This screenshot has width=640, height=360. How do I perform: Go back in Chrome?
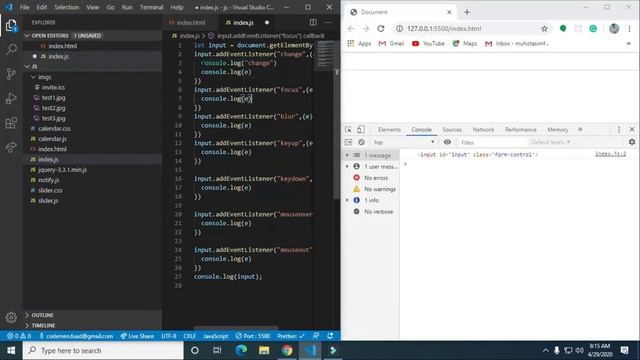(351, 29)
